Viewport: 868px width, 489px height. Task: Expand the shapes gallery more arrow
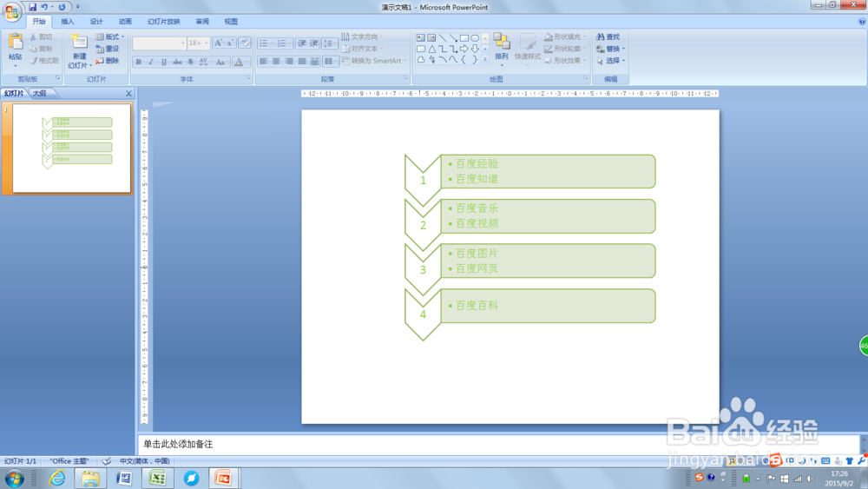tap(485, 60)
